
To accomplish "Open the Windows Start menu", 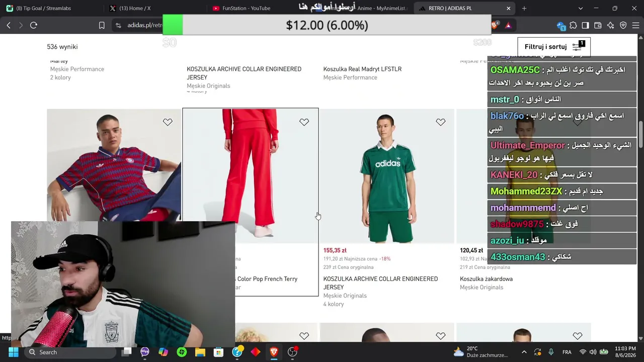I will coord(13,352).
